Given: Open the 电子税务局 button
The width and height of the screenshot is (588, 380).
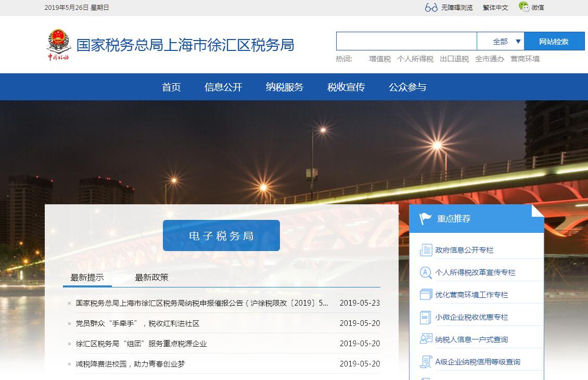Looking at the screenshot, I should coord(221,236).
